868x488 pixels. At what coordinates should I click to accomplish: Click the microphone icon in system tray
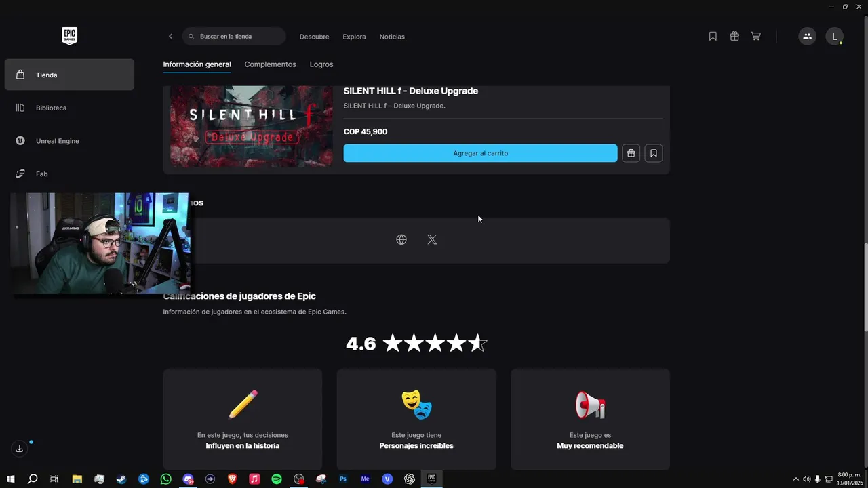(x=818, y=479)
